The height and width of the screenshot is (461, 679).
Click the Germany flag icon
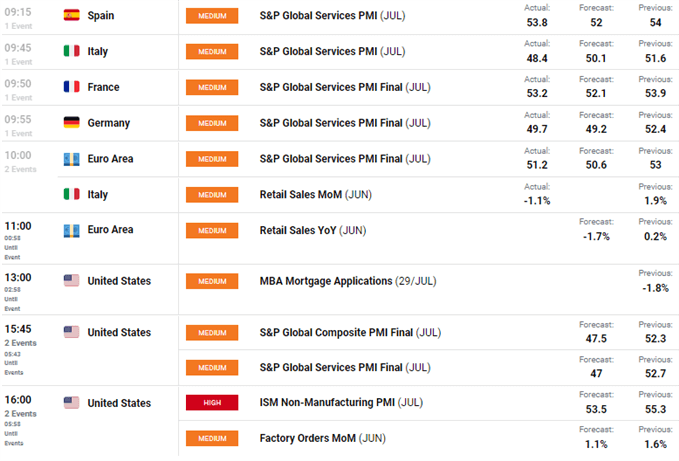[x=71, y=123]
